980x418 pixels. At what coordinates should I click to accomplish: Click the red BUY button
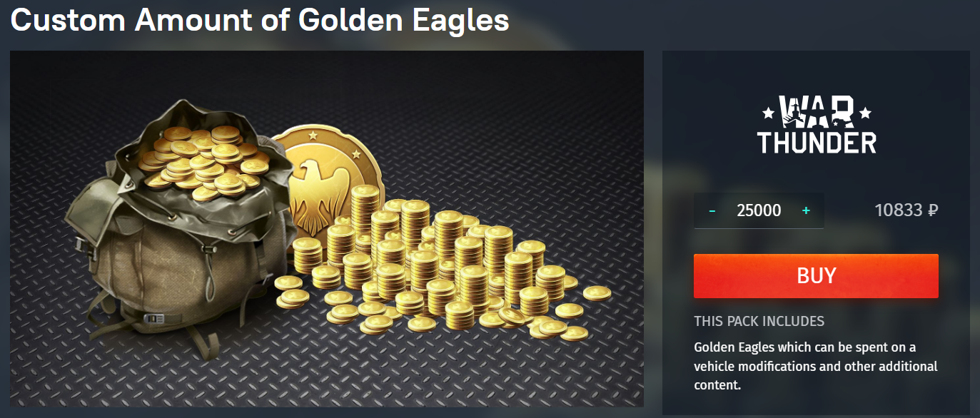tap(816, 276)
